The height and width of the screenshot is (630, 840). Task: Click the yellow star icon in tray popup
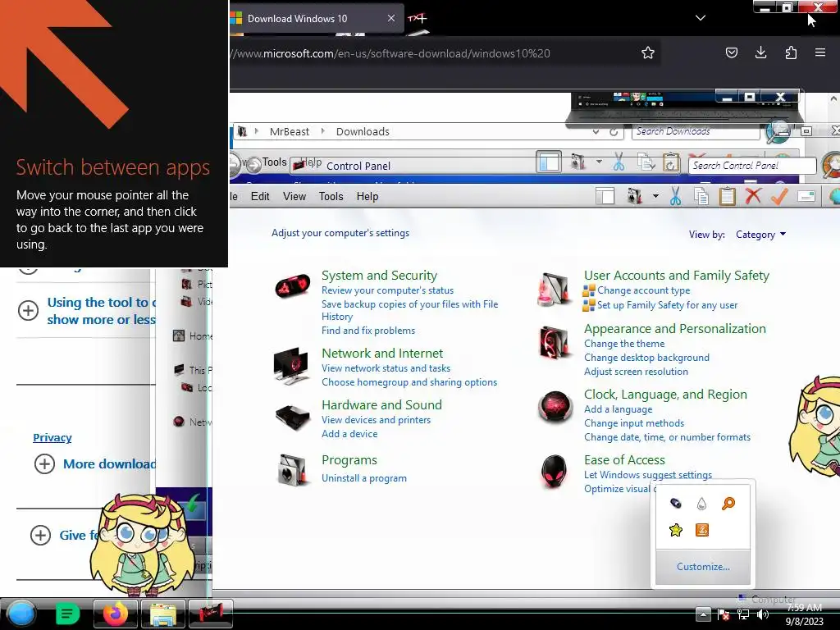pyautogui.click(x=676, y=530)
